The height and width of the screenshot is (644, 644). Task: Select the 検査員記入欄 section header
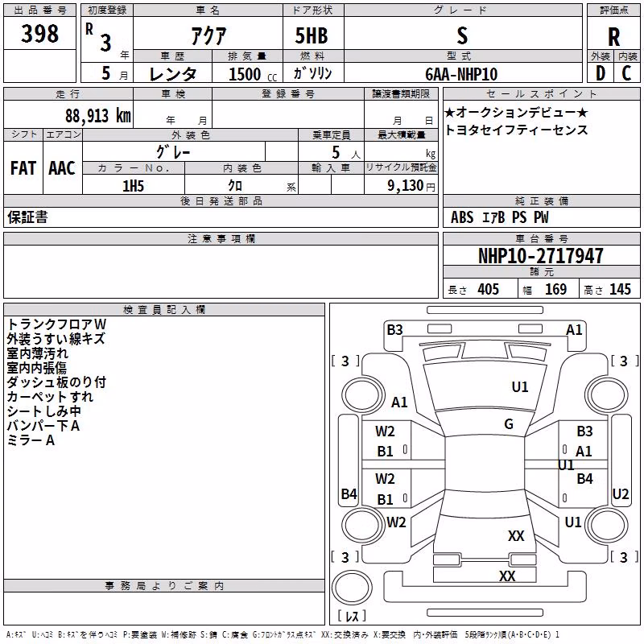click(x=164, y=310)
